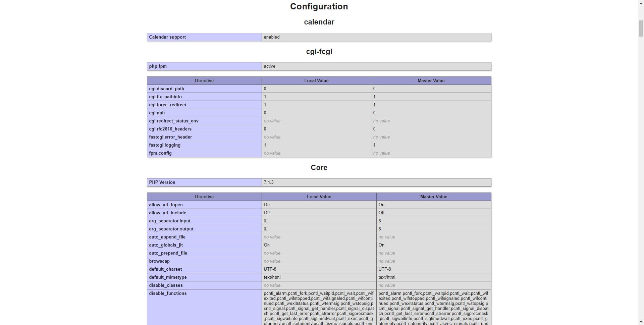Click the vertical scrollbar thumb
644x325 pixels.
(x=641, y=29)
